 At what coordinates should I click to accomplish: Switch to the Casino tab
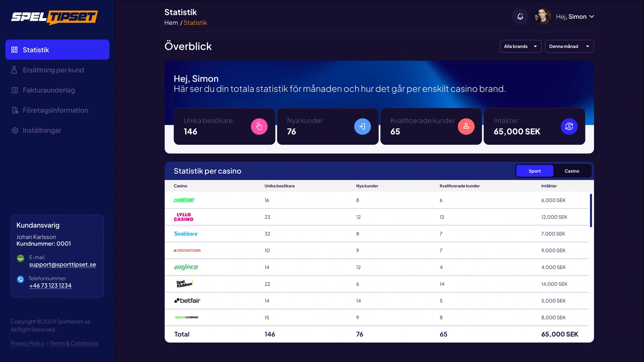tap(572, 171)
